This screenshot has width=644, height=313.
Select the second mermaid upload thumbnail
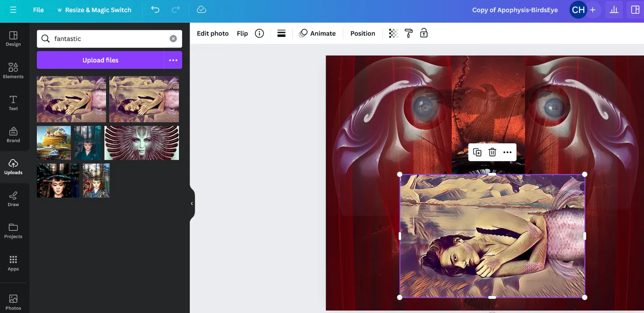click(x=144, y=99)
